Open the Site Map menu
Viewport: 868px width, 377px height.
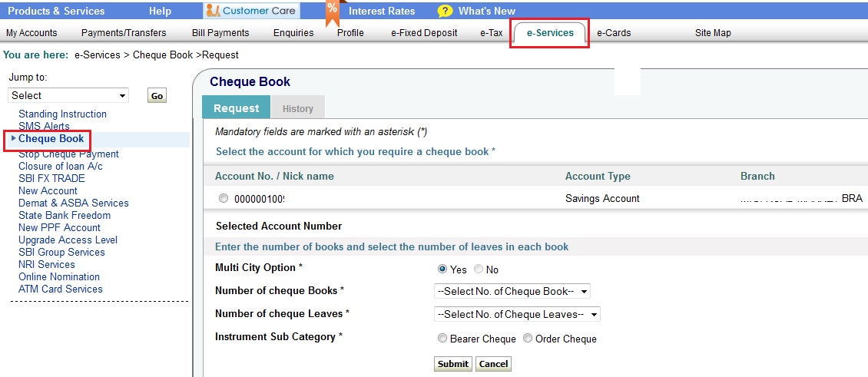tap(713, 33)
